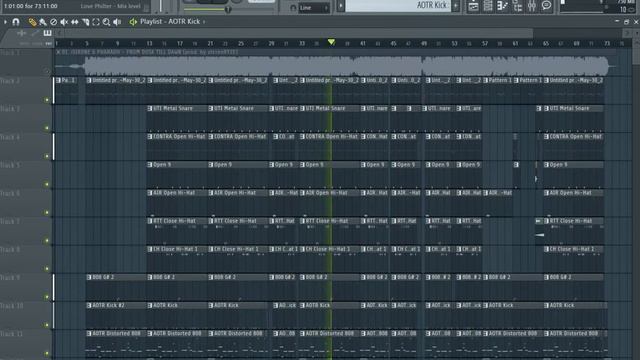Toggle Track 5 mute LED
The height and width of the screenshot is (360, 640).
[47, 184]
